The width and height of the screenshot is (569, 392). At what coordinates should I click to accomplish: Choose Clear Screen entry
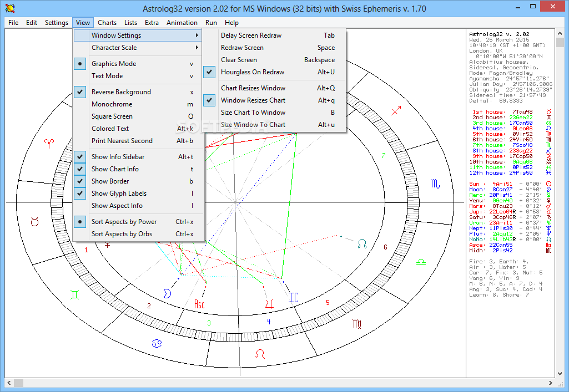pyautogui.click(x=274, y=60)
